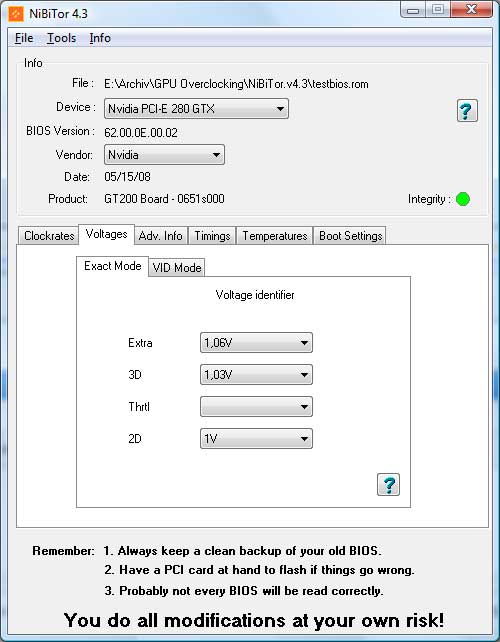500x642 pixels.
Task: Switch to the Adv. Info tab
Action: coord(161,236)
